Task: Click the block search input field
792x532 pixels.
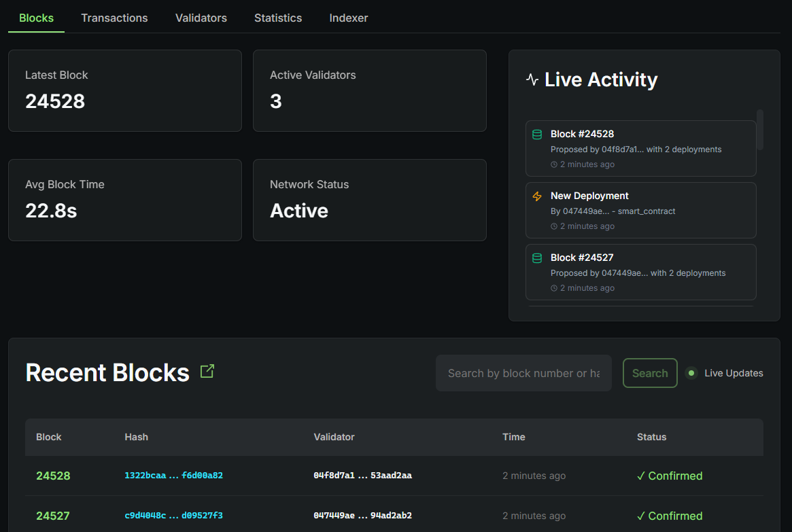Action: click(523, 373)
